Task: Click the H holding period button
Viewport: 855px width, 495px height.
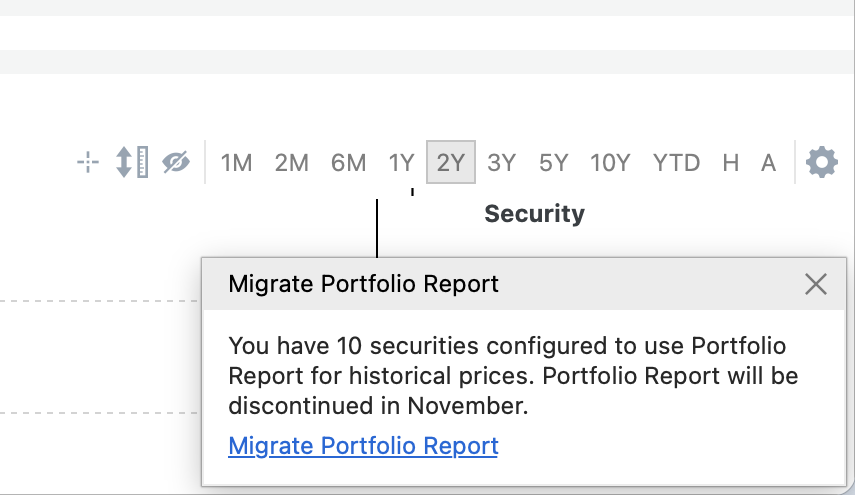Action: tap(731, 162)
